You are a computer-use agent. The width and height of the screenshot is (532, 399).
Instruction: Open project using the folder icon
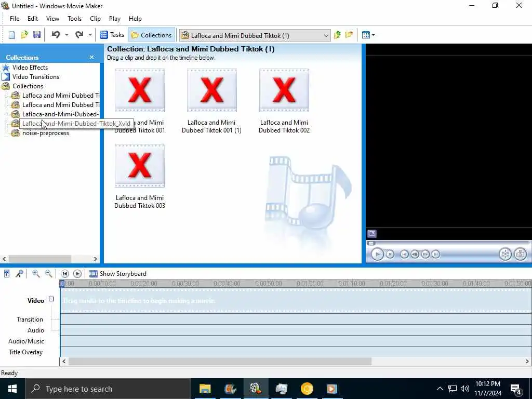coord(24,35)
